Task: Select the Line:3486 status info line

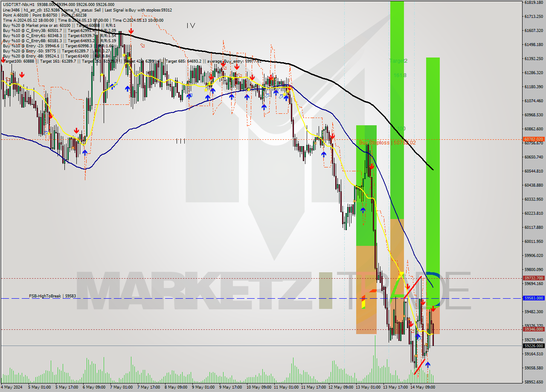Action: pos(87,10)
